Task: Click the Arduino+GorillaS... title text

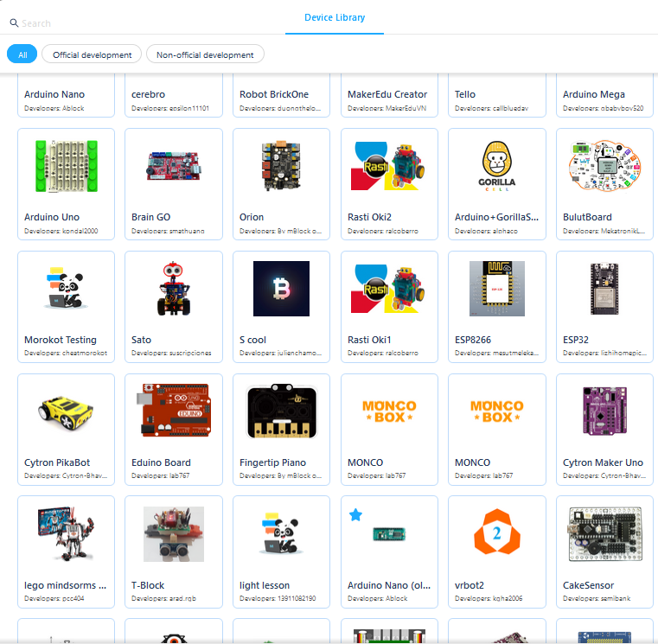Action: click(496, 217)
